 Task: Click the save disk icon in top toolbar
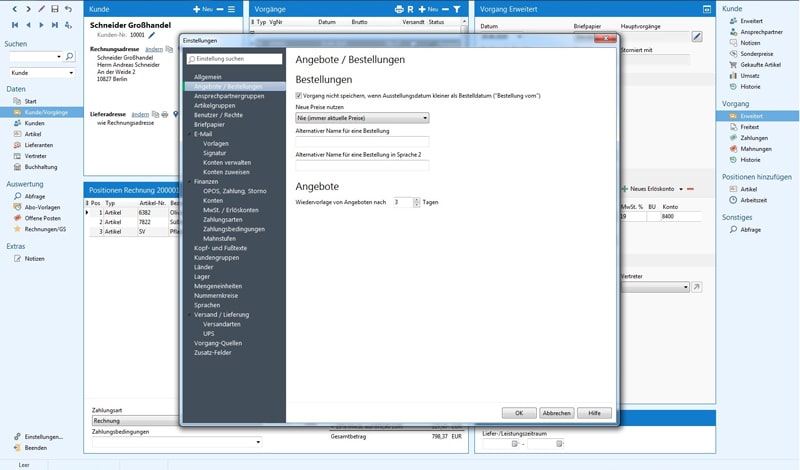tap(53, 9)
